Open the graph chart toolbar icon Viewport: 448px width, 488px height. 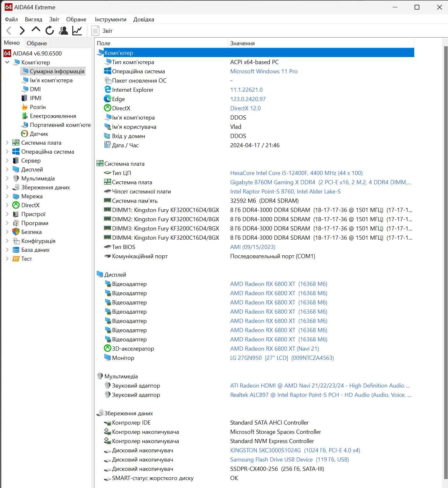click(x=77, y=31)
